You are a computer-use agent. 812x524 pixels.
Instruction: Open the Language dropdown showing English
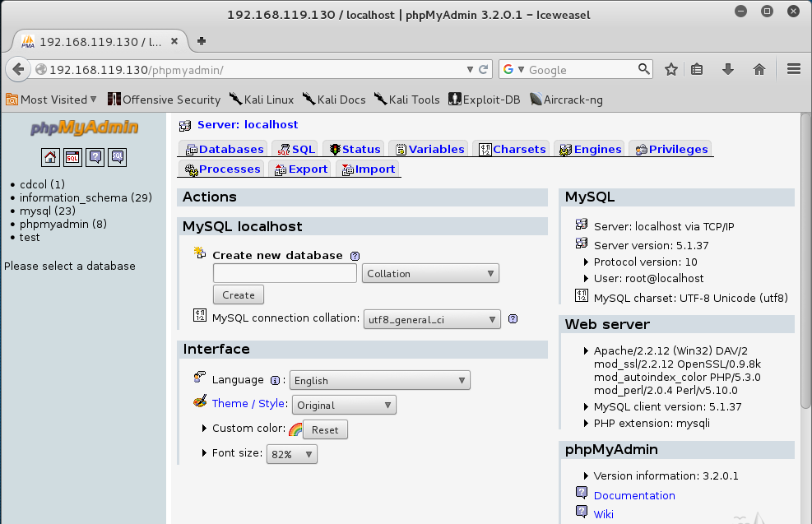point(379,381)
